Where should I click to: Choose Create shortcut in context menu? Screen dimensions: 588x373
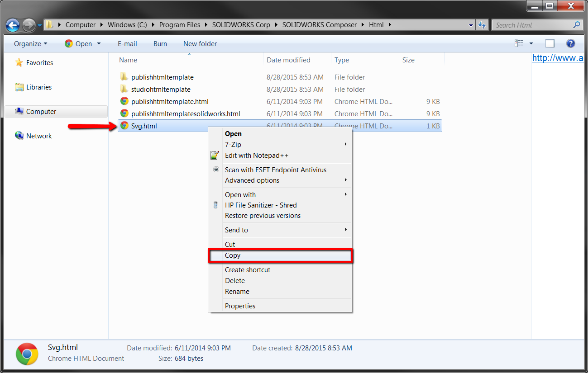point(280,270)
